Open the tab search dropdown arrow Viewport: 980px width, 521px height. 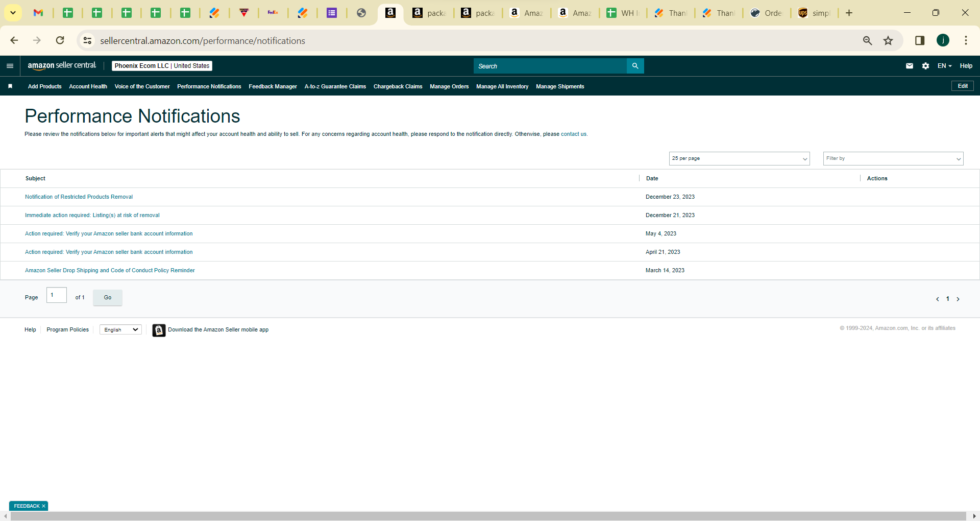13,13
